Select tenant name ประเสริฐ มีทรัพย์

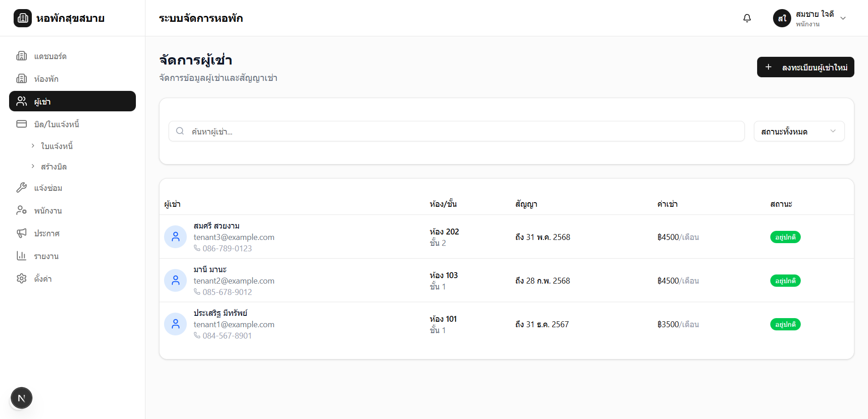(x=220, y=313)
